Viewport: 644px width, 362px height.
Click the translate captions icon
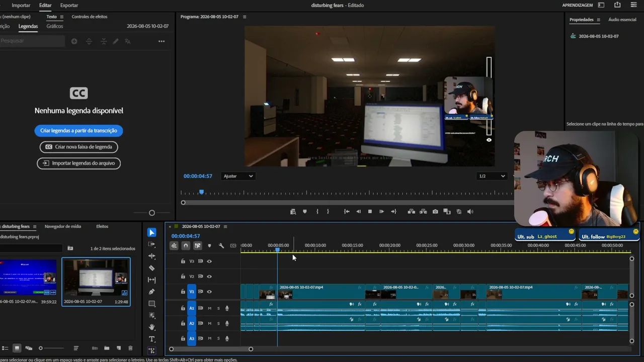point(127,41)
